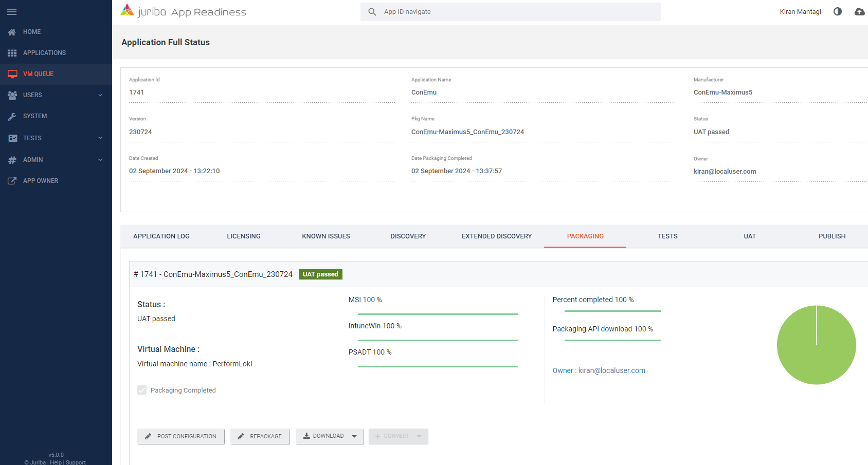The height and width of the screenshot is (465, 868).
Task: Click the green packaging pie chart
Action: coord(816,345)
